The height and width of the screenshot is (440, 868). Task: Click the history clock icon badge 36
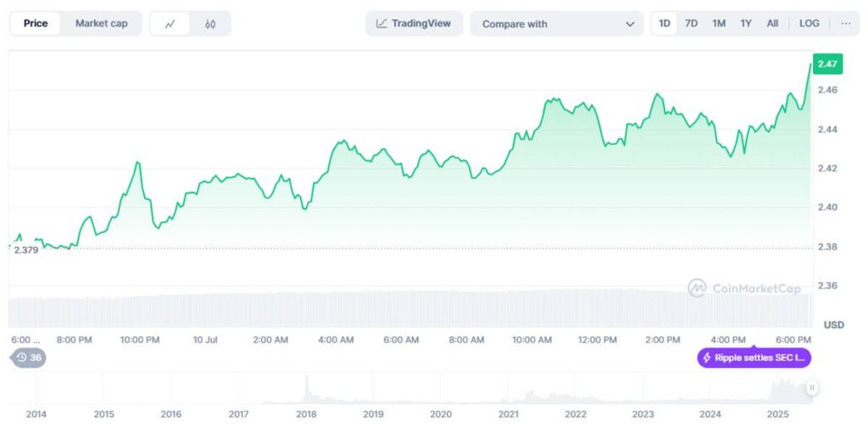(x=29, y=358)
